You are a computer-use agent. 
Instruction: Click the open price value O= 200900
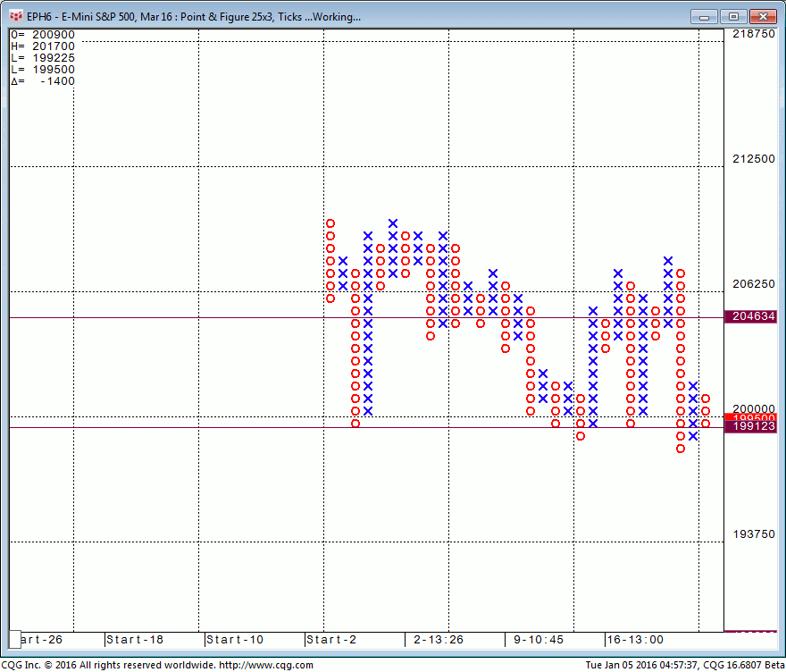point(43,35)
